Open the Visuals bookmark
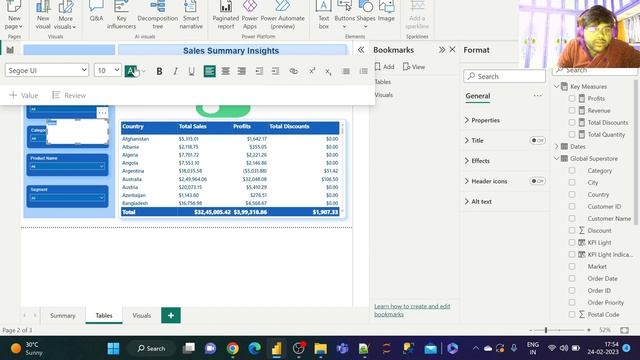The image size is (640, 360). coord(384,95)
